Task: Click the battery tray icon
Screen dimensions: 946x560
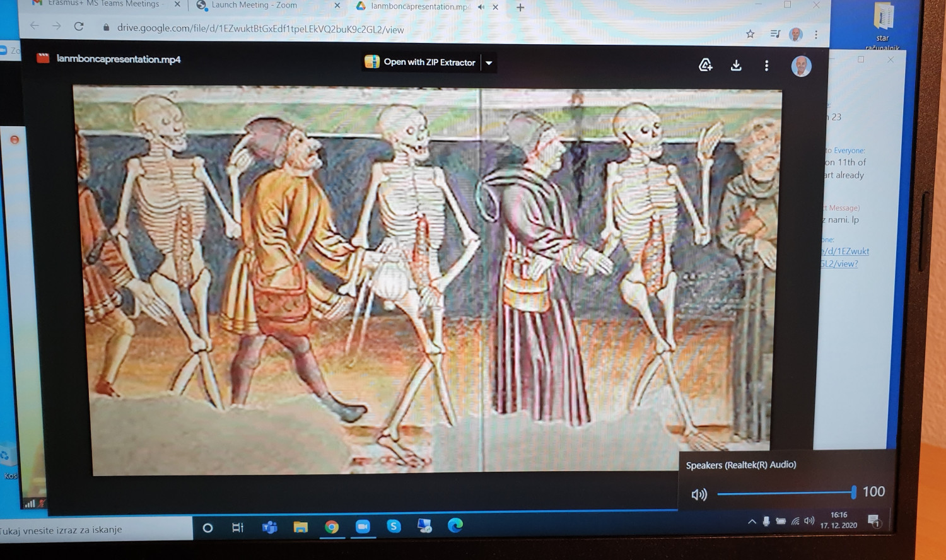Action: (x=781, y=521)
